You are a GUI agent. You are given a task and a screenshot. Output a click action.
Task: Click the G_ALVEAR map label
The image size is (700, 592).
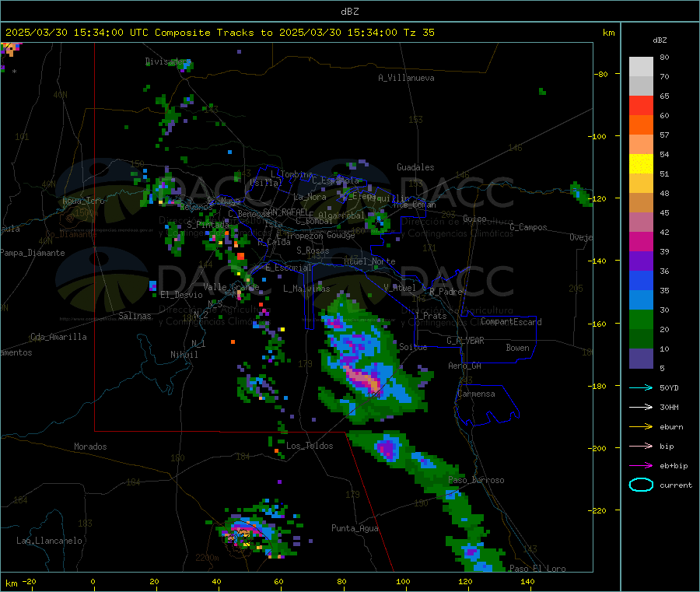point(465,341)
